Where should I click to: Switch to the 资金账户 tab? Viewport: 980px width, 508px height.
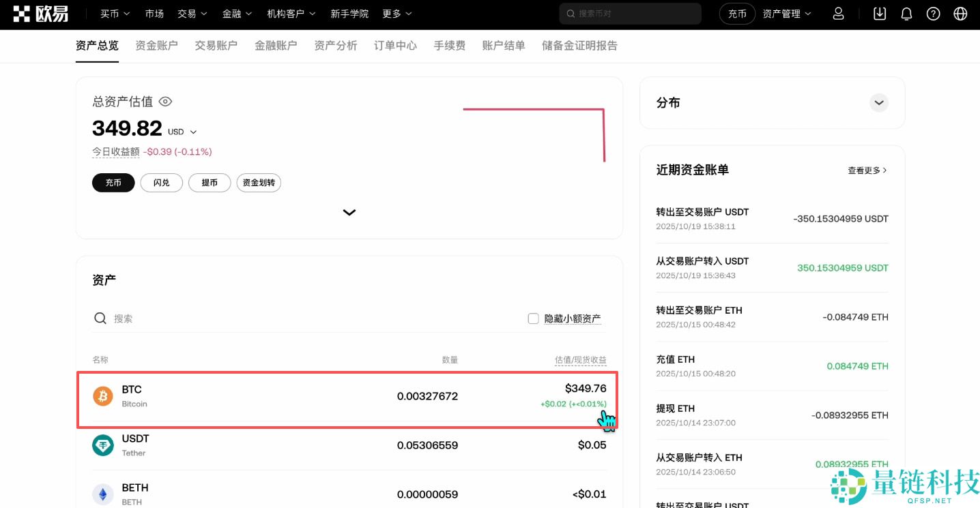click(x=156, y=46)
